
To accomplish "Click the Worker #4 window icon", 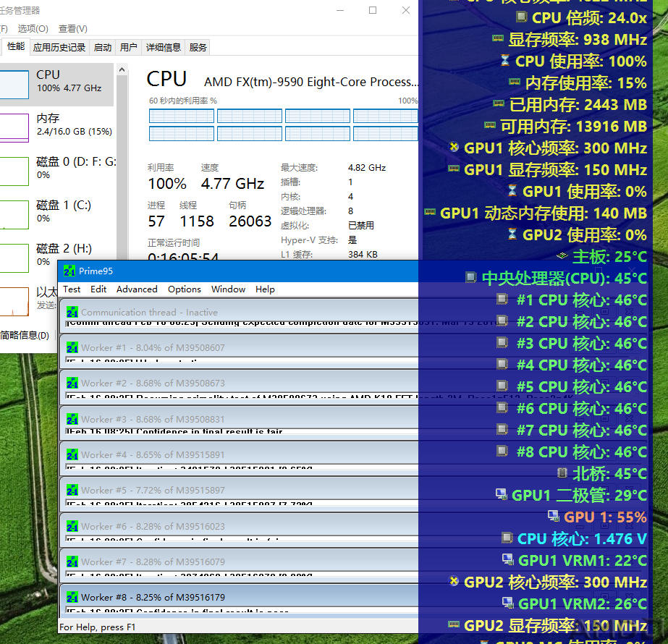I will 72,454.
